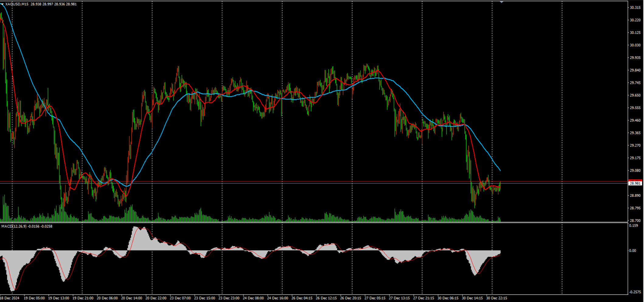The height and width of the screenshot is (302, 644).
Task: Click the 30.315 price scale label
Action: coord(635,8)
